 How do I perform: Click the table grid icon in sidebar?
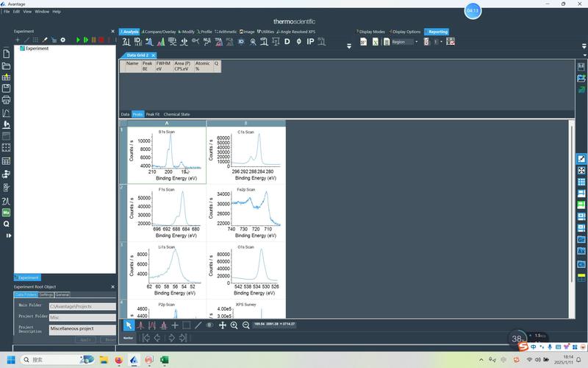(6, 161)
